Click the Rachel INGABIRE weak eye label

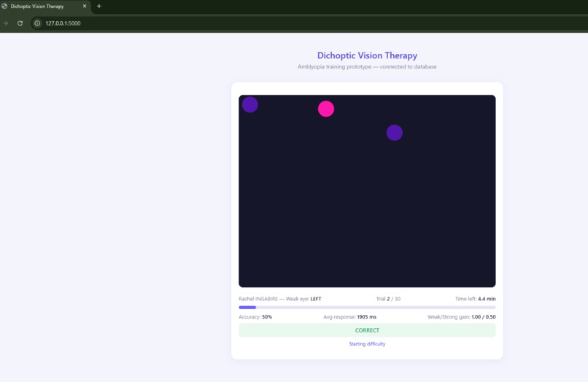click(279, 299)
